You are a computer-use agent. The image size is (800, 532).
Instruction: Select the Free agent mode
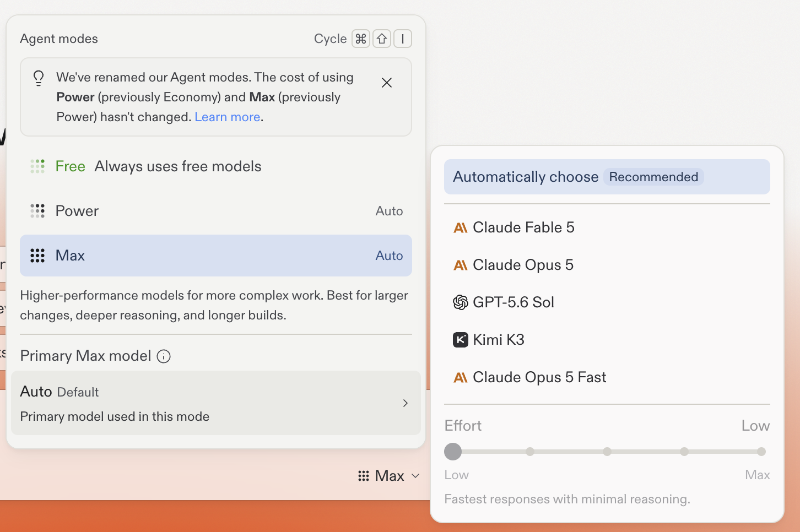click(x=216, y=166)
